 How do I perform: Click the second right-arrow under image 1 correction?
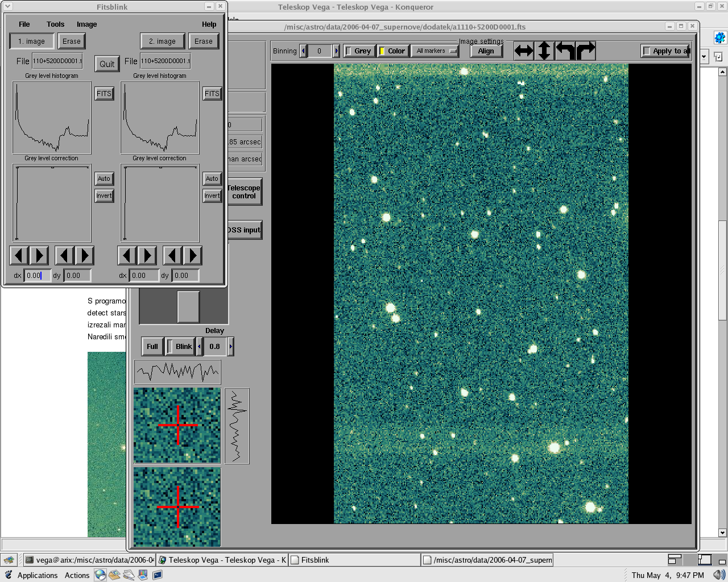pyautogui.click(x=84, y=256)
